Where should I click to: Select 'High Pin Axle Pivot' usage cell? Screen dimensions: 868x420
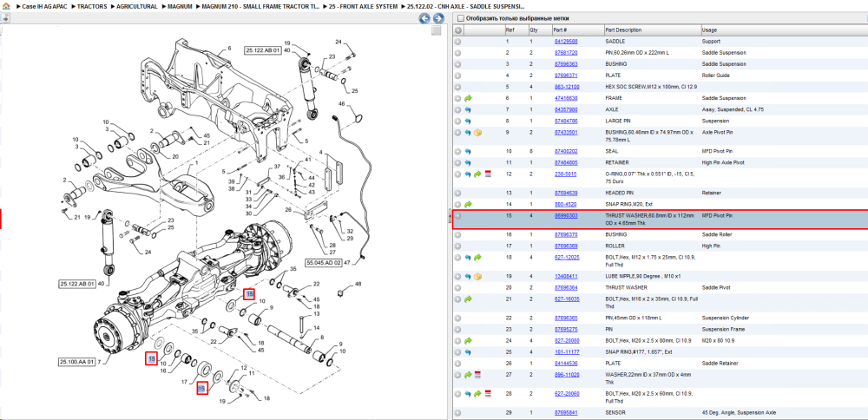(724, 162)
